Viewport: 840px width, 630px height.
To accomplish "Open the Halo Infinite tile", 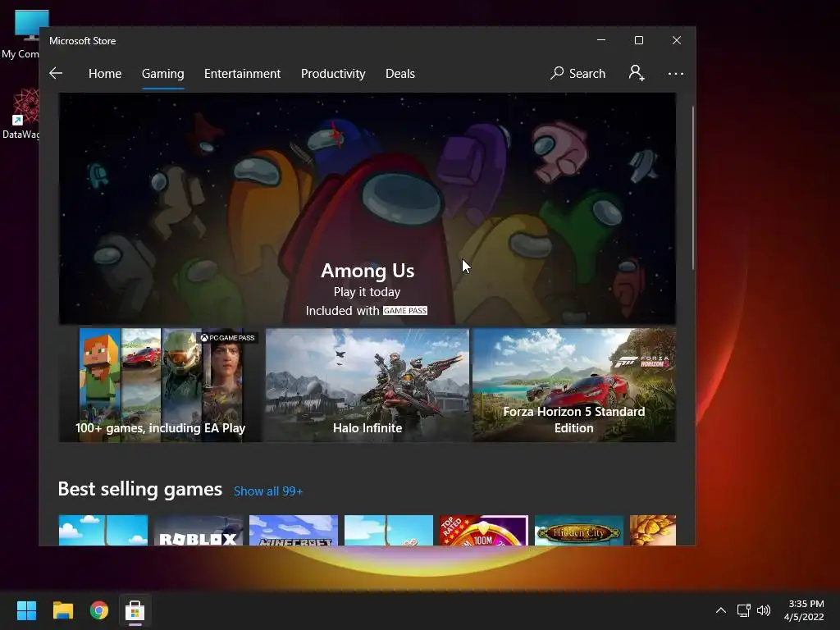I will pyautogui.click(x=367, y=386).
